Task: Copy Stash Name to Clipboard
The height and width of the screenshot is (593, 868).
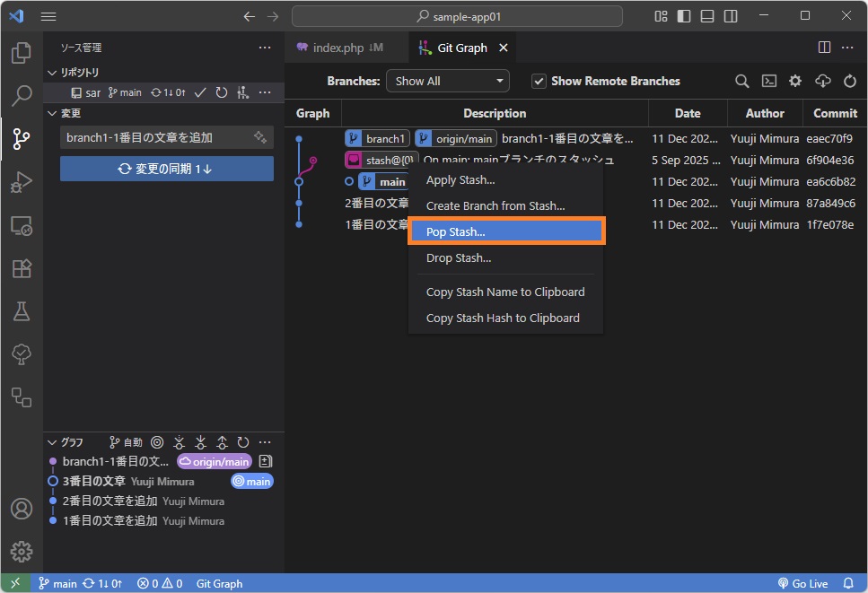Action: point(505,292)
